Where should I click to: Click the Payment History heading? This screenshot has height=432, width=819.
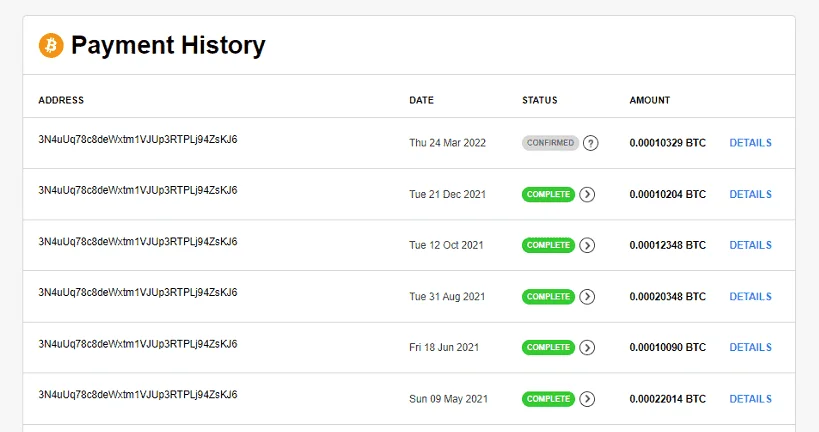(x=168, y=45)
